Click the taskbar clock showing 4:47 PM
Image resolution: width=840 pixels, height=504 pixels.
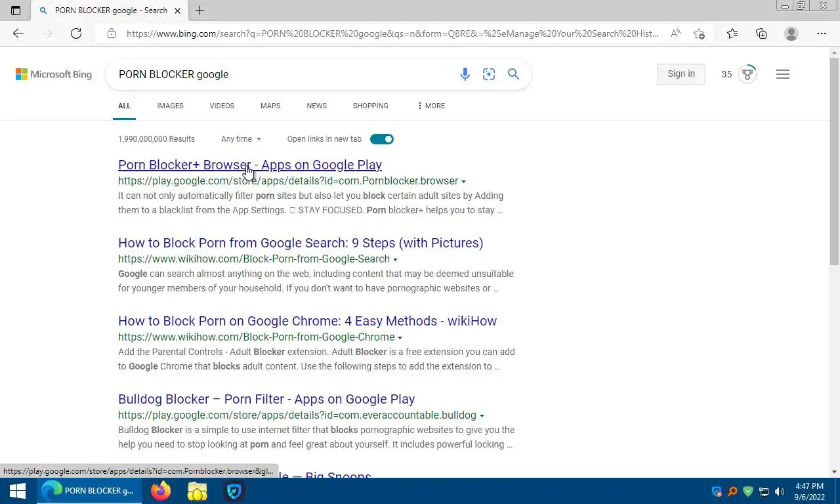(x=809, y=492)
